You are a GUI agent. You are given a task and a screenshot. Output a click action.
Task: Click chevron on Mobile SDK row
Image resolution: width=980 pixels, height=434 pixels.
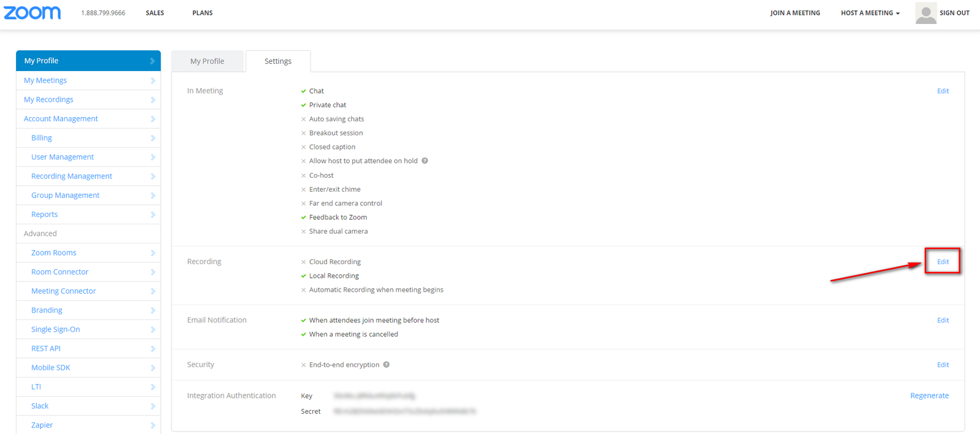[153, 368]
